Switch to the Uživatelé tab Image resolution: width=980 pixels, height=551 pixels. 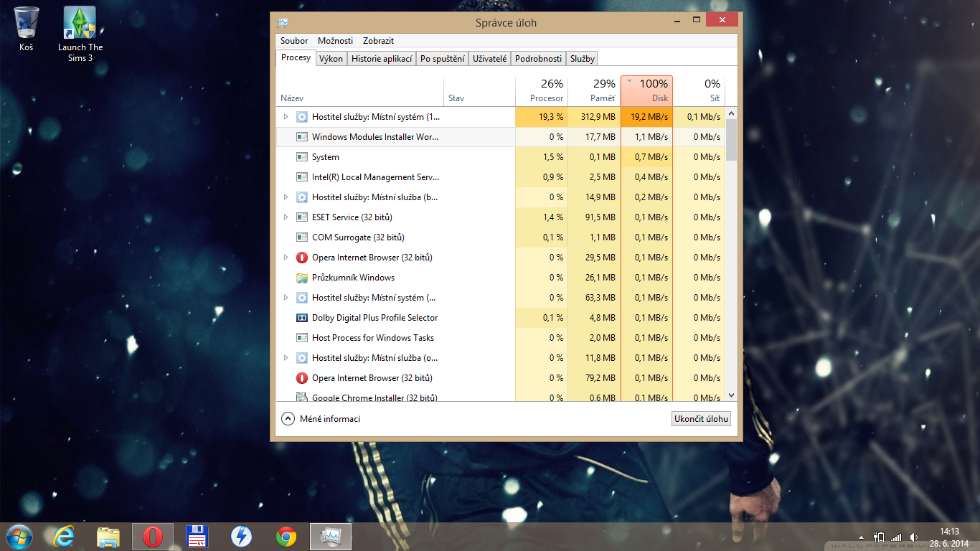(x=490, y=59)
